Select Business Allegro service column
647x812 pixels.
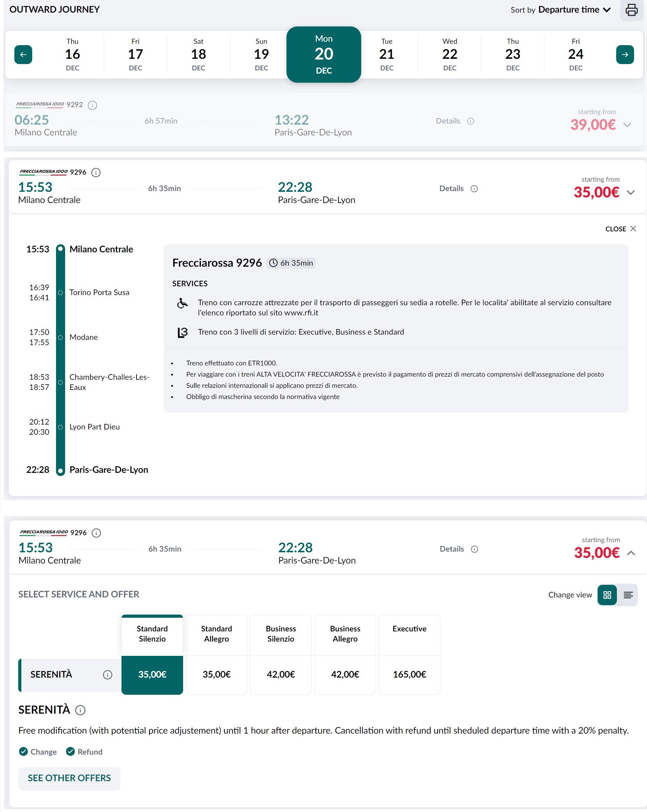pos(345,635)
